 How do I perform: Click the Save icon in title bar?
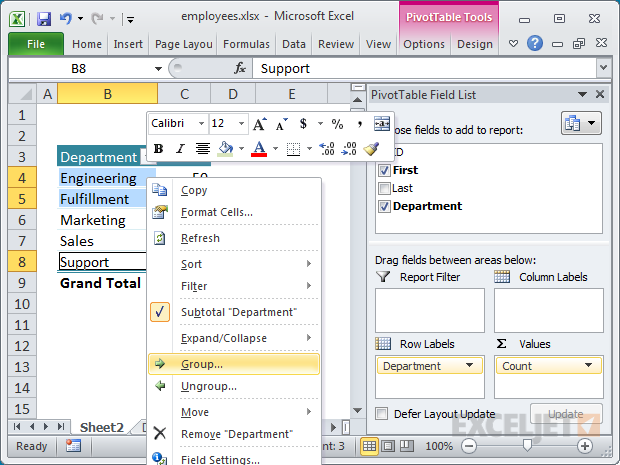click(43, 17)
